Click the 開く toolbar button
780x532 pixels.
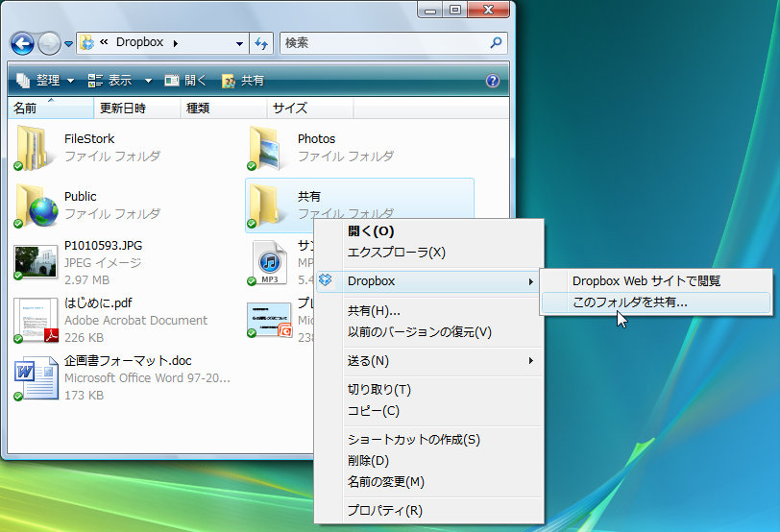coord(185,81)
